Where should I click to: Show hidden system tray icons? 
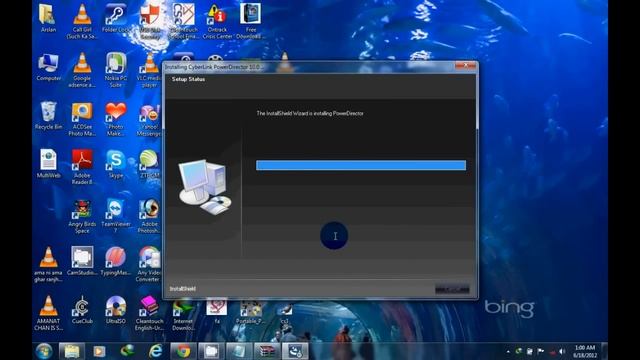tap(508, 351)
